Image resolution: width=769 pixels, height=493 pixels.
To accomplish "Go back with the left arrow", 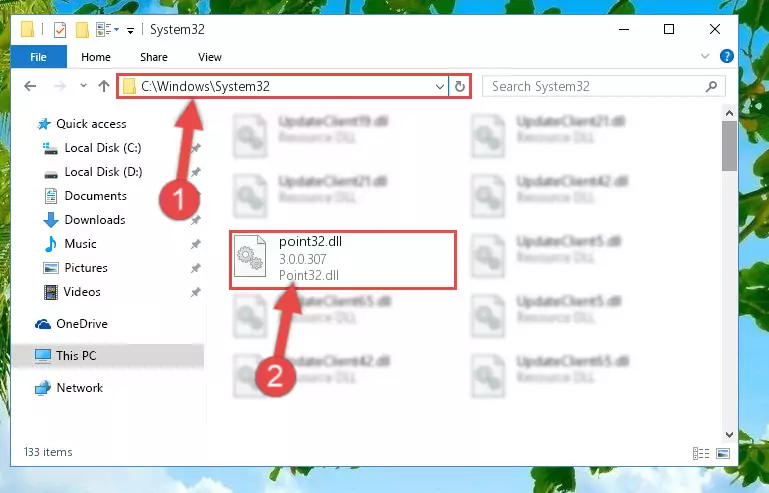I will tap(30, 86).
